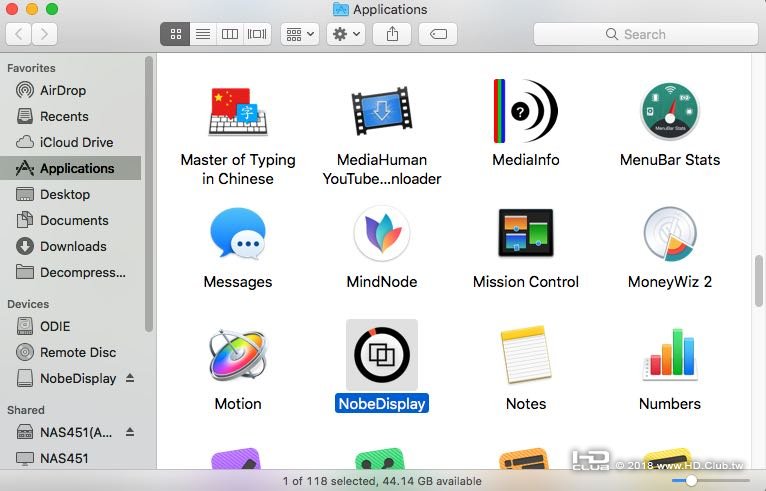Select the MenuBar Stats gauge icon

tap(670, 111)
